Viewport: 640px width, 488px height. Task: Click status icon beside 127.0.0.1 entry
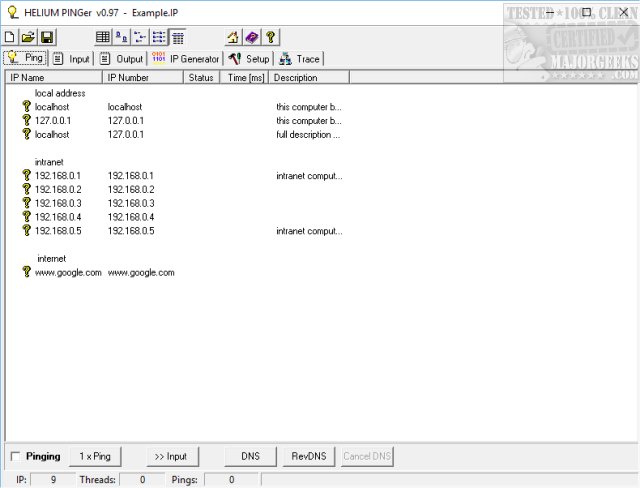coord(27,120)
